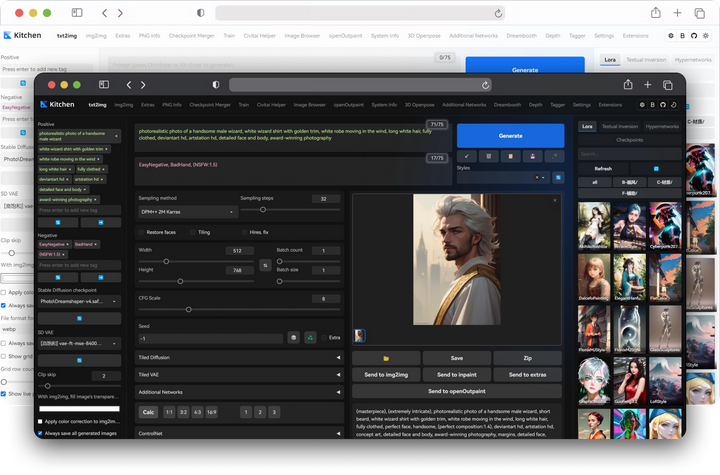Click the green recycle seed icon
The height and width of the screenshot is (475, 720).
click(x=310, y=338)
